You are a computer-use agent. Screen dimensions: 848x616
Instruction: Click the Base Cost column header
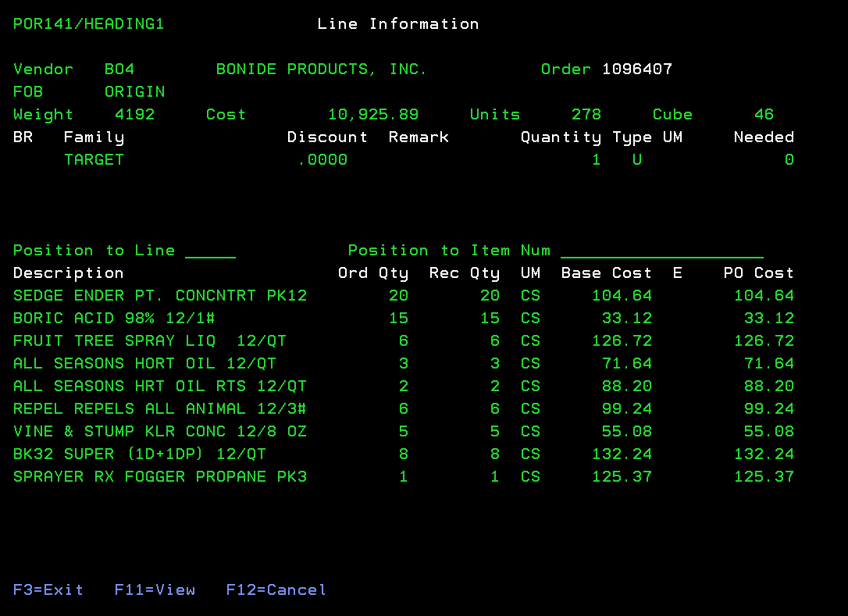606,273
